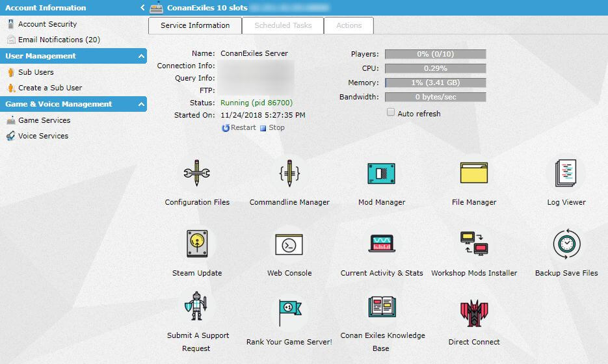Image resolution: width=608 pixels, height=364 pixels.
Task: Open Commandline Manager
Action: 289,174
